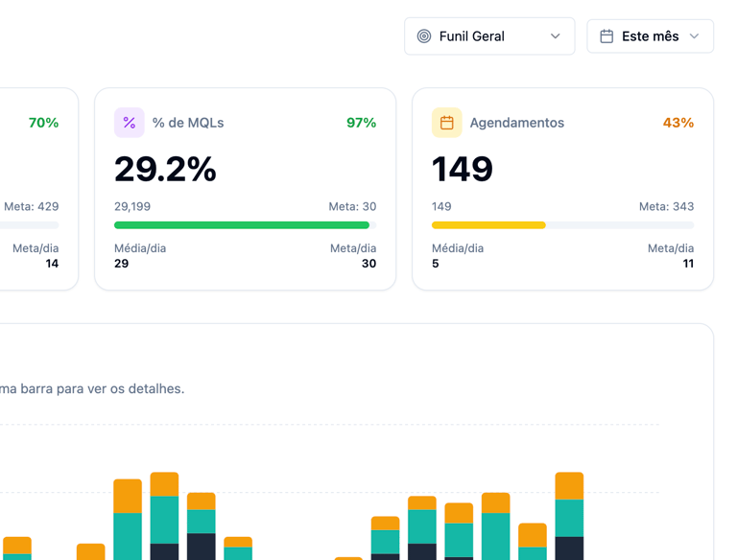Click the 70% badge on the partial card
Screen dimensions: 737x560
[x=43, y=123]
